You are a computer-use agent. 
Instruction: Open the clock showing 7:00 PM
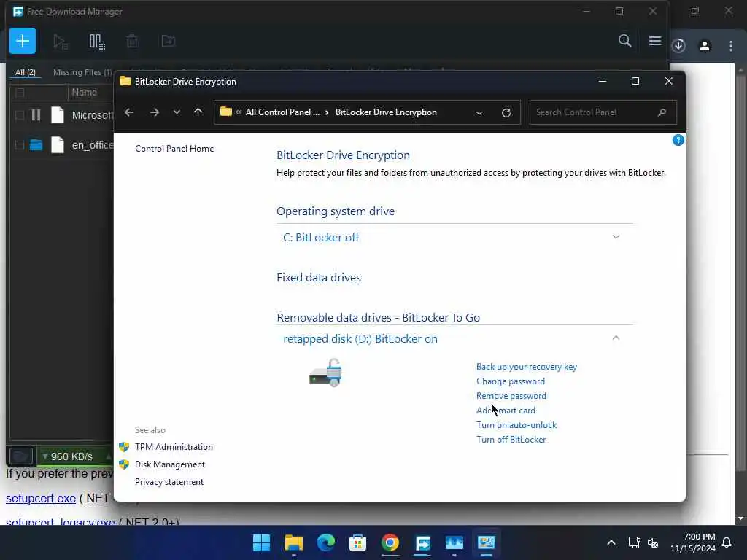(x=693, y=542)
